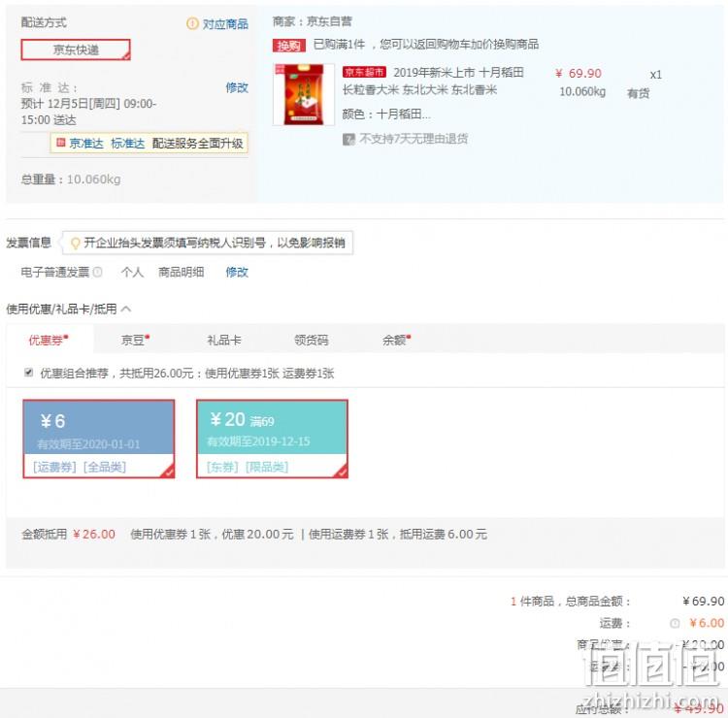This screenshot has height=718, width=728.
Task: Click the 不支持7天无理由退货 text
Action: [x=414, y=139]
